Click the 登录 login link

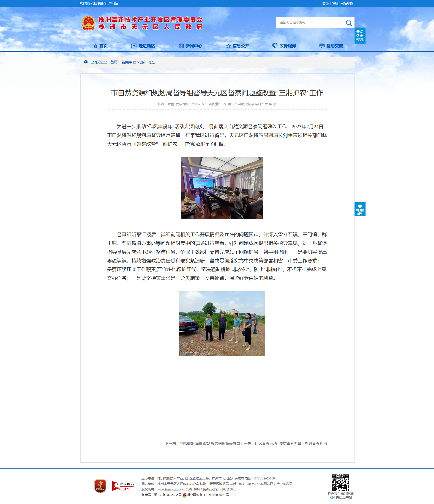pos(325,3)
